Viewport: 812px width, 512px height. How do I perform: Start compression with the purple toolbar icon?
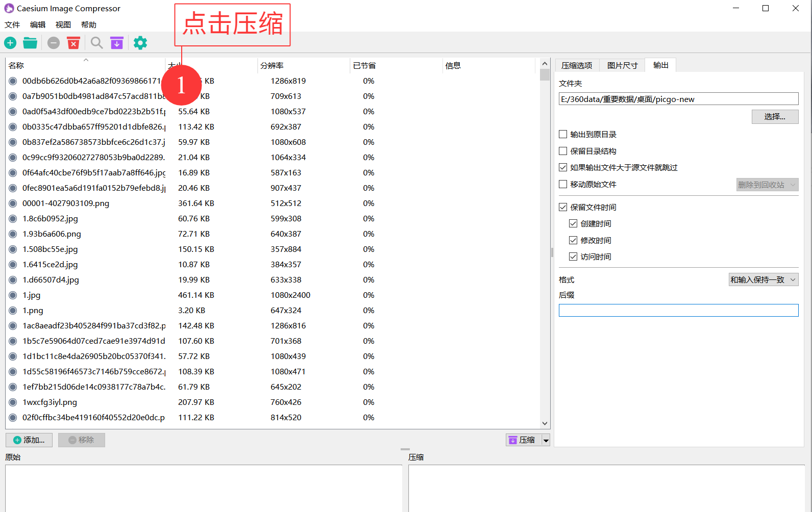point(117,43)
